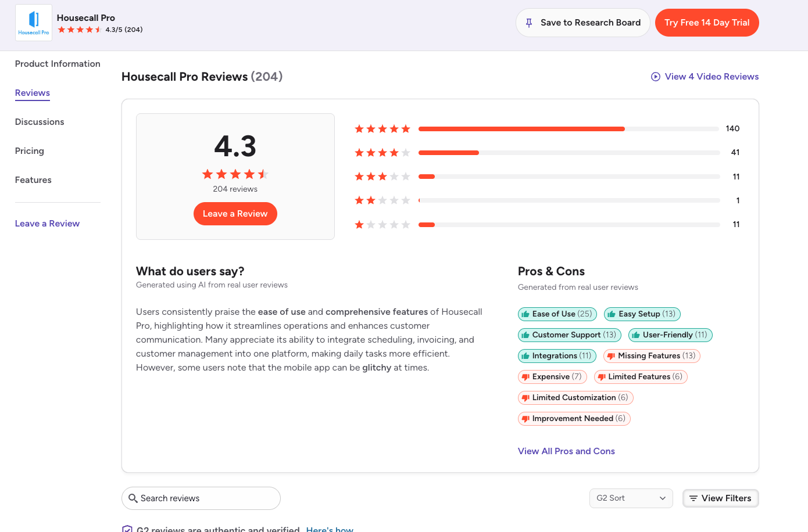The width and height of the screenshot is (808, 532).
Task: Select the Ease of Use pro tag
Action: point(557,314)
